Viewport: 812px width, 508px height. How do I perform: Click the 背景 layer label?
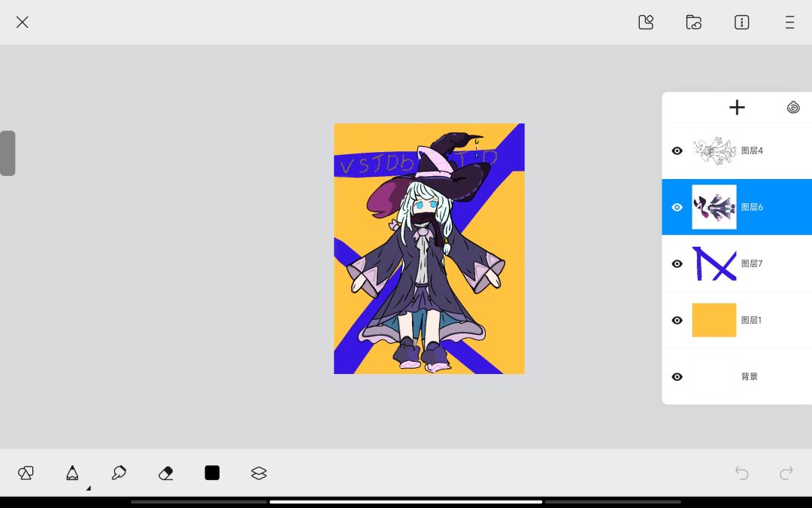click(750, 377)
